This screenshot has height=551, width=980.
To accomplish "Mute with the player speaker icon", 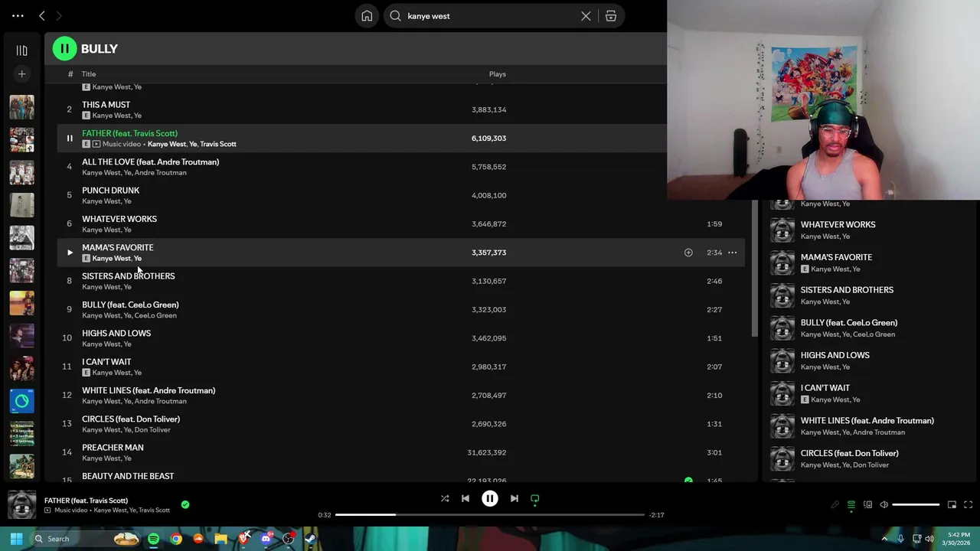I will (884, 505).
